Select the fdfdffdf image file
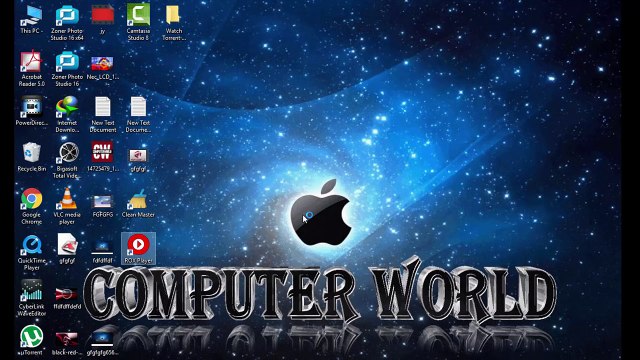 point(102,252)
